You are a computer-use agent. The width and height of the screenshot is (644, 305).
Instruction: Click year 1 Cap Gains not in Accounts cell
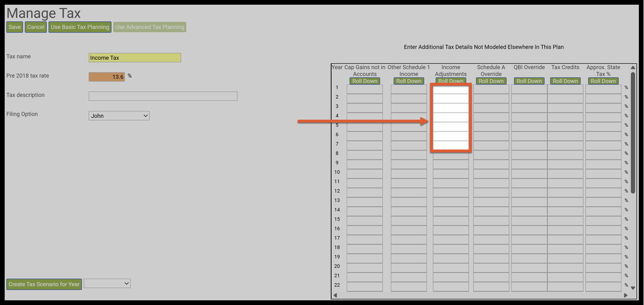click(x=365, y=89)
